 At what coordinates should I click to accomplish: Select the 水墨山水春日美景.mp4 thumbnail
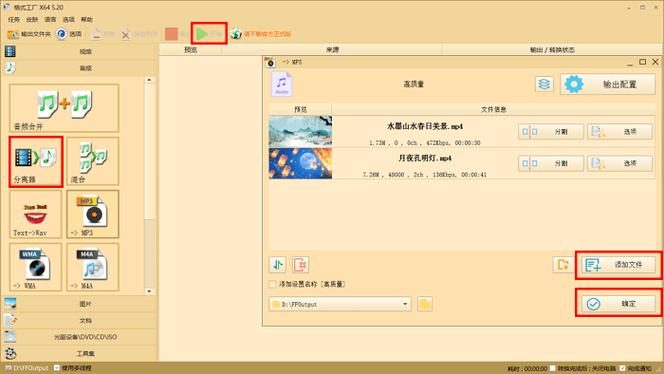pos(300,131)
